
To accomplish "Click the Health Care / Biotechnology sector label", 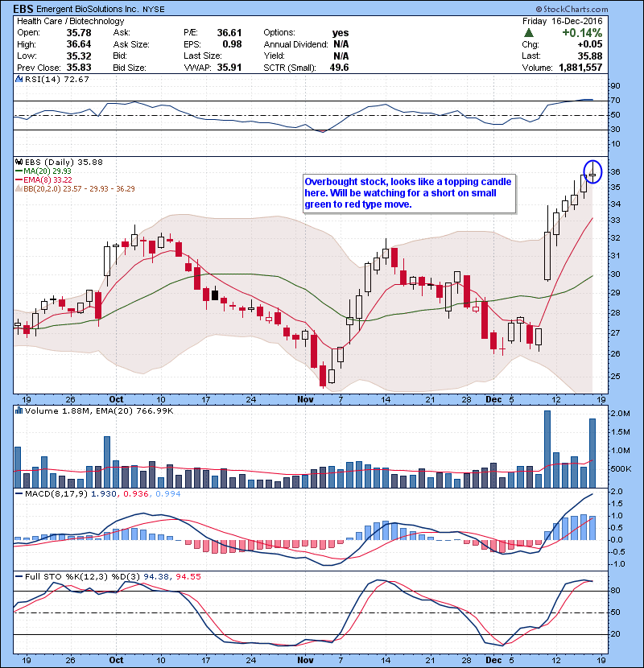I will coord(70,21).
